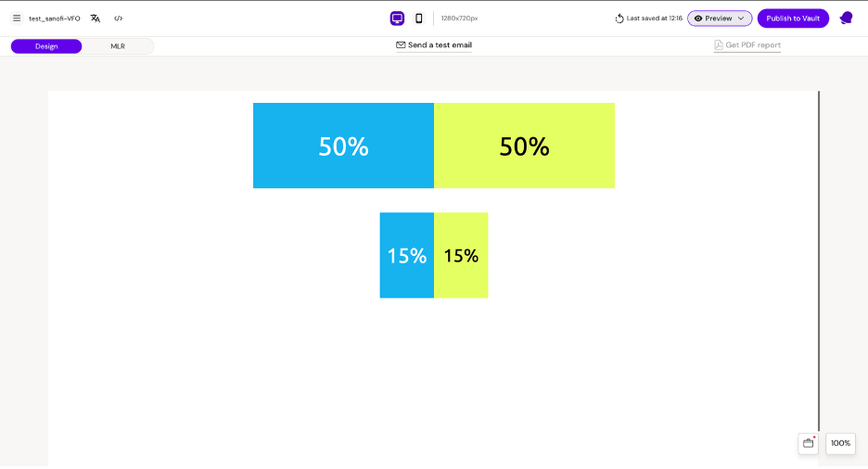Click Get PDF report link
868x469 pixels.
(747, 45)
